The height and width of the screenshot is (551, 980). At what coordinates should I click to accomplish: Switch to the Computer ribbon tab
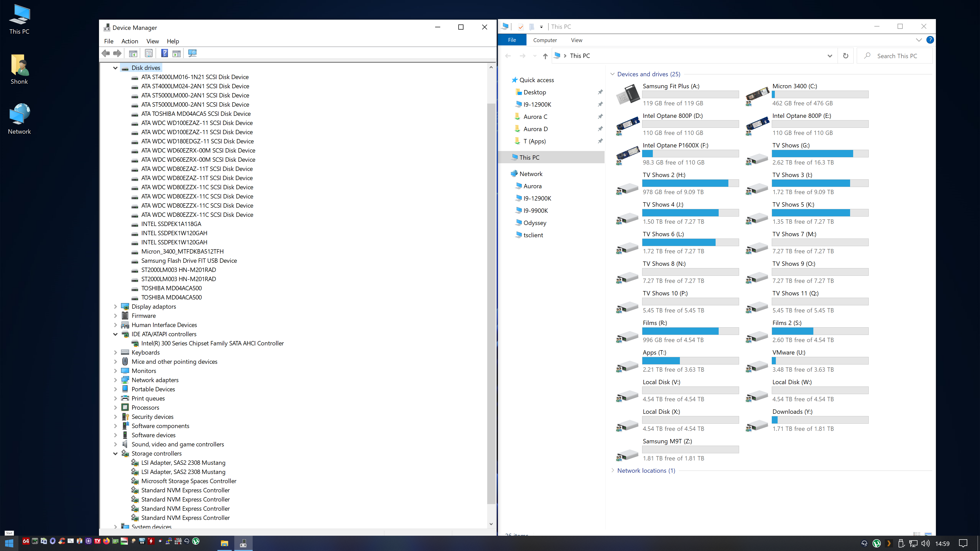pos(545,40)
